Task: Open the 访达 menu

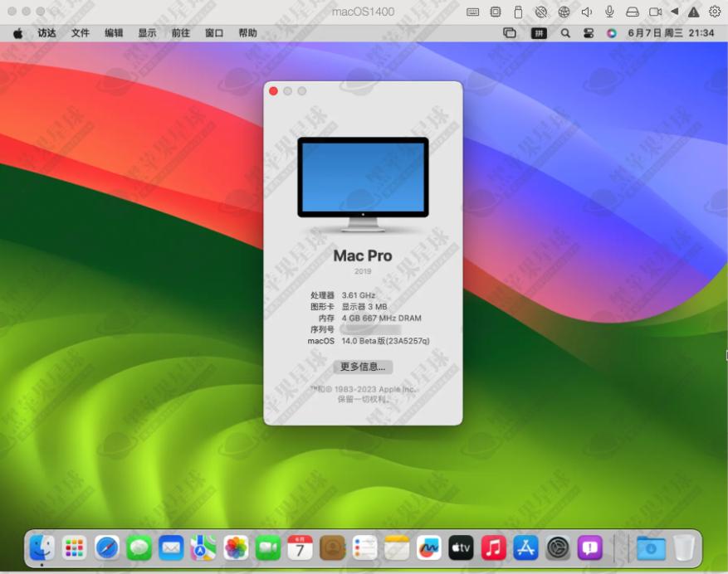Action: pos(46,33)
